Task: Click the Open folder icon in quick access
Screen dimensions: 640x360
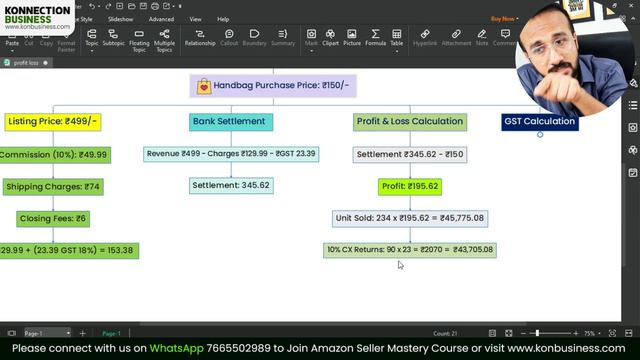Action: click(x=131, y=6)
